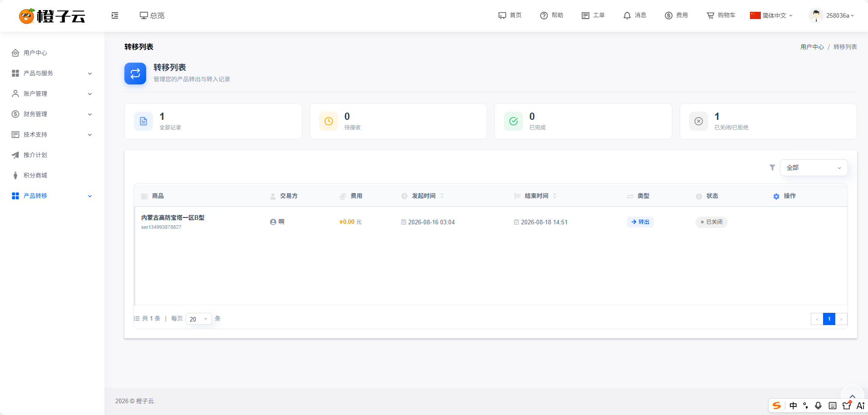Open the IME skin shirt icon
Screen dimensions: 868x415
coord(847,405)
